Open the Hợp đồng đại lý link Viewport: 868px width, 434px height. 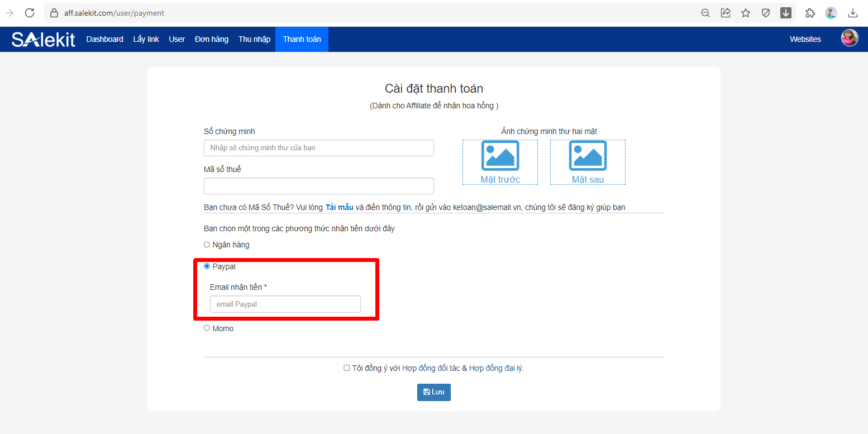click(496, 368)
